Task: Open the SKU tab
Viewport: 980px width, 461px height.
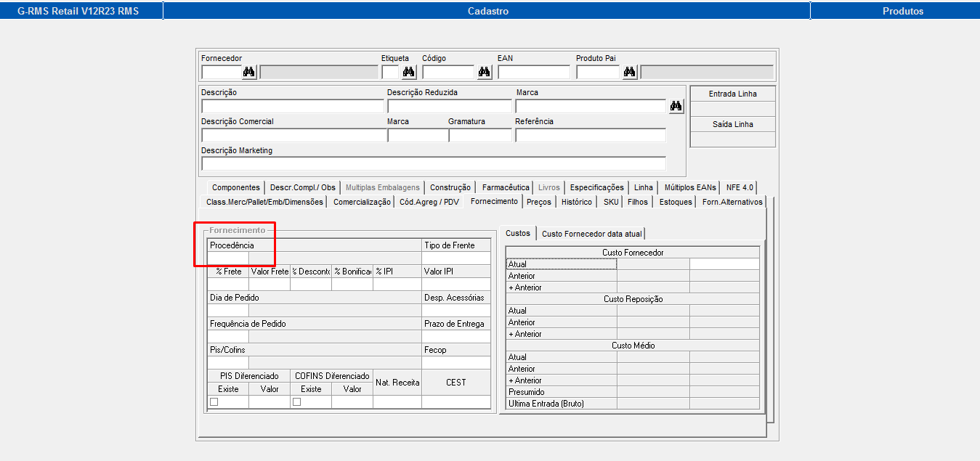Action: click(x=611, y=202)
